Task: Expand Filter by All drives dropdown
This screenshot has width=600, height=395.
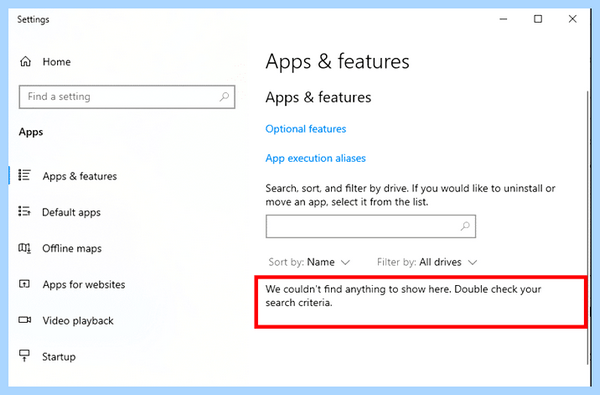Action: [427, 262]
